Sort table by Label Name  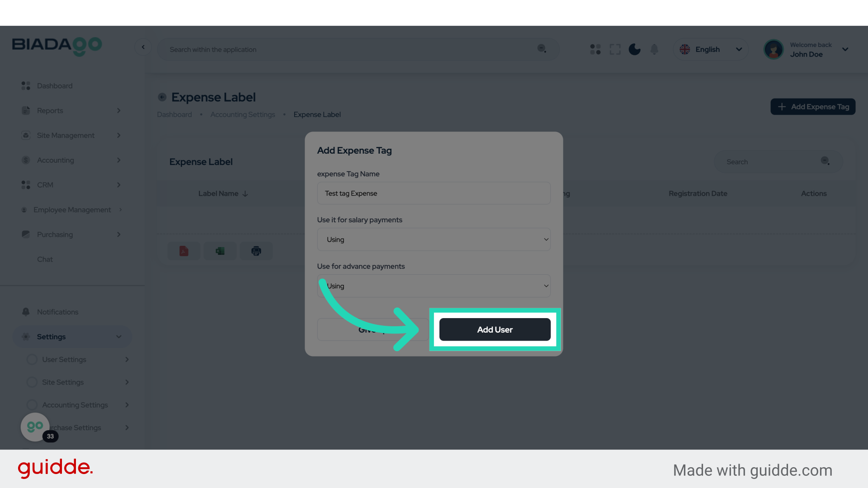coord(223,193)
